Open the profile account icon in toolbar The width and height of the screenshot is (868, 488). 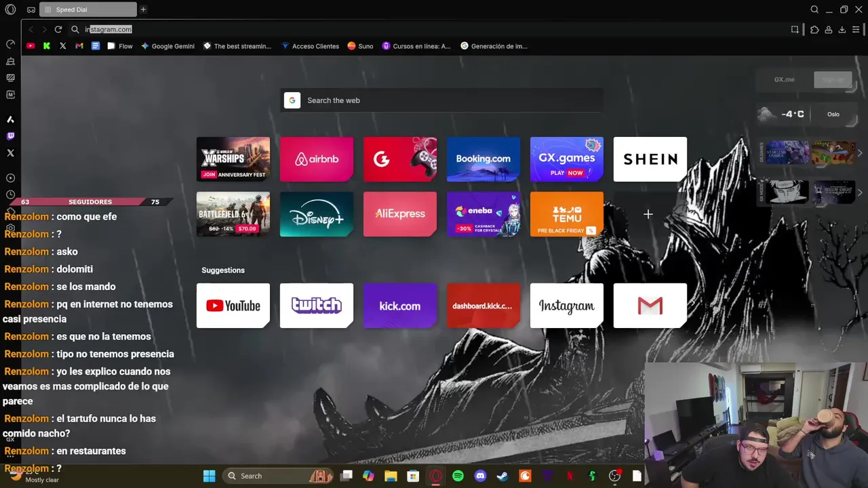click(829, 29)
